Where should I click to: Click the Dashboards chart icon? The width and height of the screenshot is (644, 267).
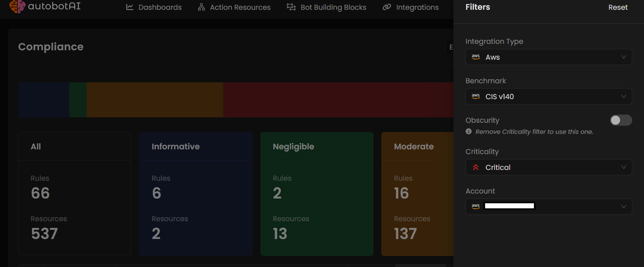pos(130,7)
